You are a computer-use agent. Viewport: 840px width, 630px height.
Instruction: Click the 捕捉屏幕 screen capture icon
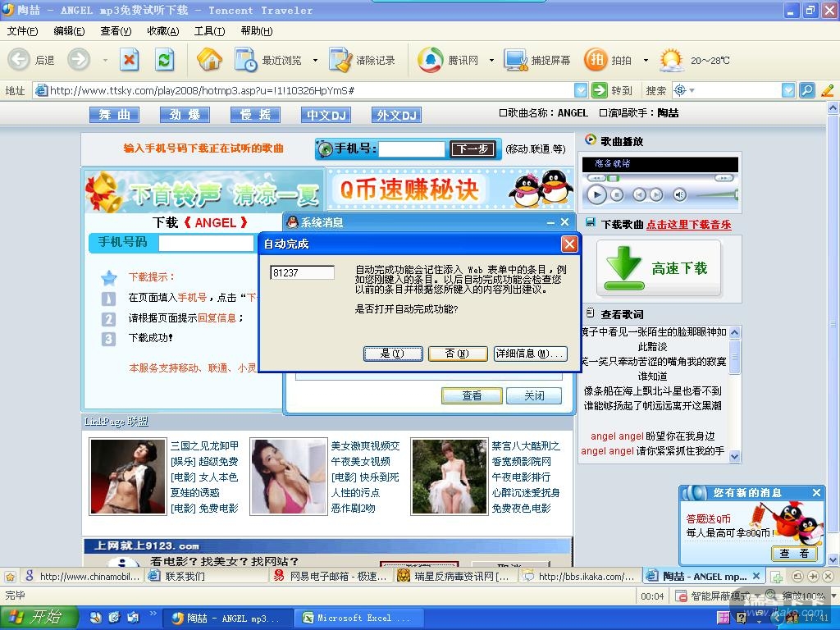(515, 59)
